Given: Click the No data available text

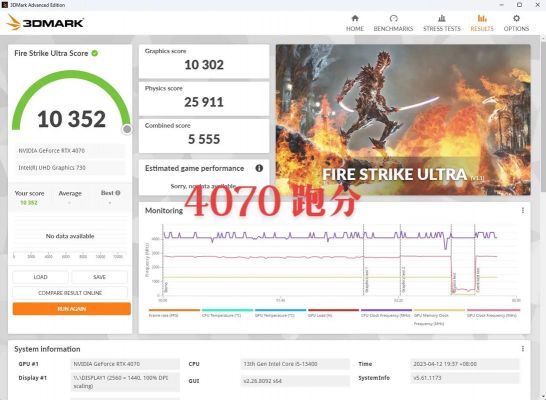Looking at the screenshot, I should [70, 236].
